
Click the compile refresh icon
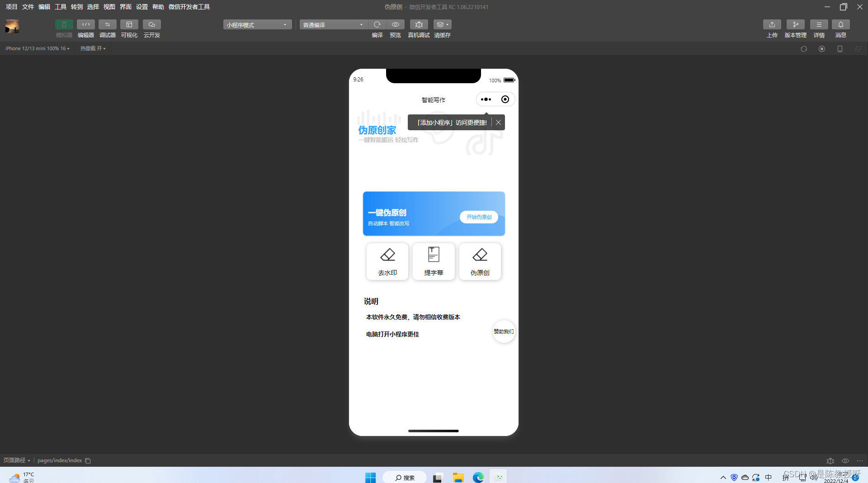pos(377,24)
